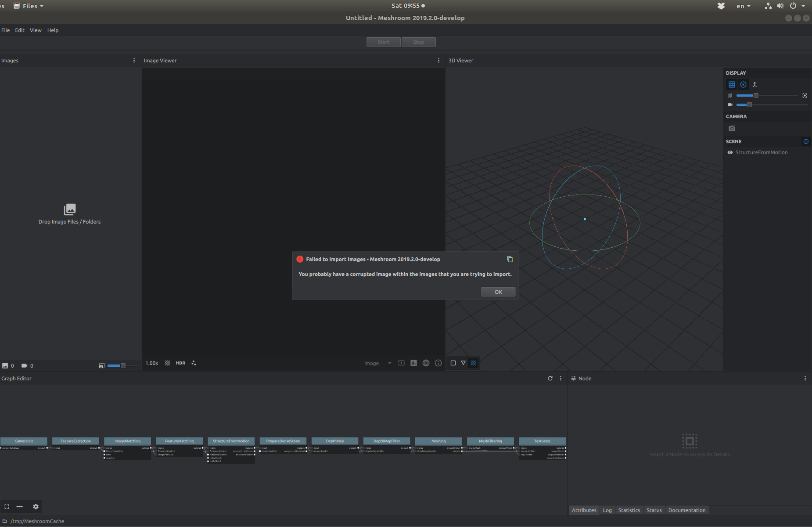
Task: Toggle the HDR button in Image Viewer
Action: (x=180, y=363)
